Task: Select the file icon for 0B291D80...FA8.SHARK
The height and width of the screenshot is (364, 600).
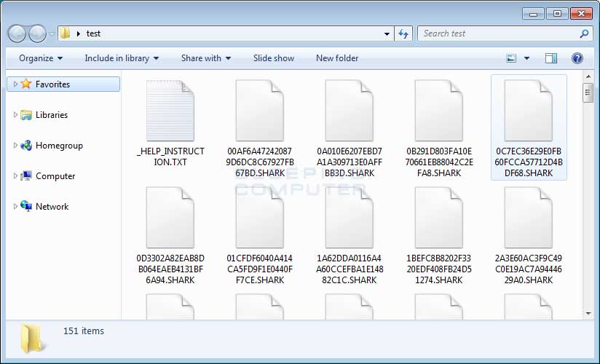Action: tap(439, 111)
